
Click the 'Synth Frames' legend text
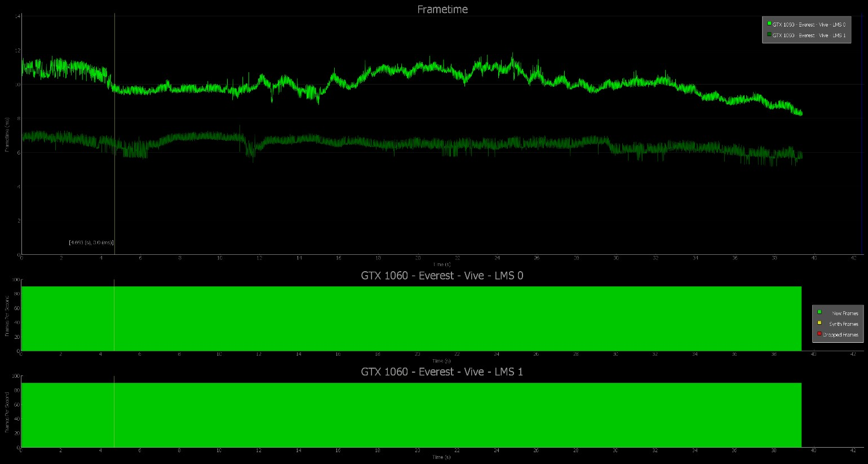click(843, 324)
